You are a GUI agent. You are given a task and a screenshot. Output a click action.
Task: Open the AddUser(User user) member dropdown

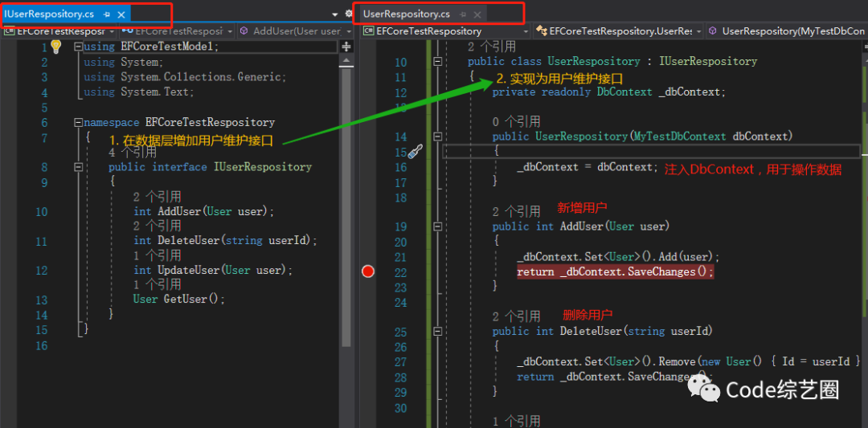294,31
